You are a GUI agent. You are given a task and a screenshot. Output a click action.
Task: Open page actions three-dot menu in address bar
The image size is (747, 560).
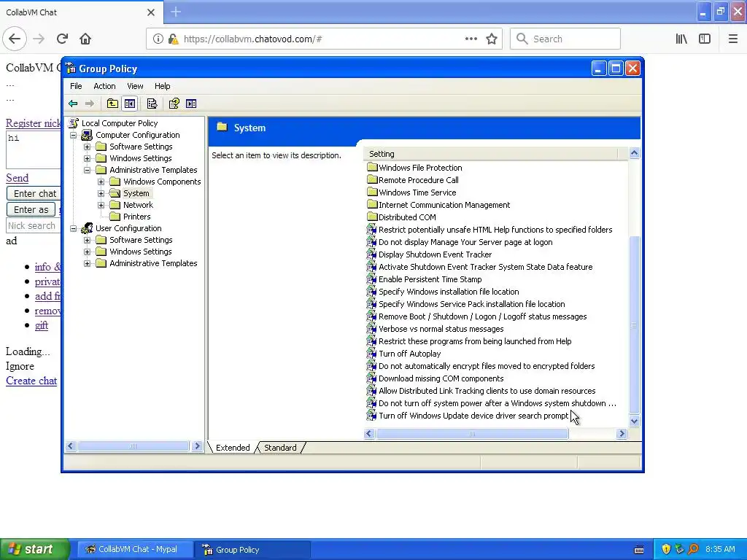(x=471, y=39)
